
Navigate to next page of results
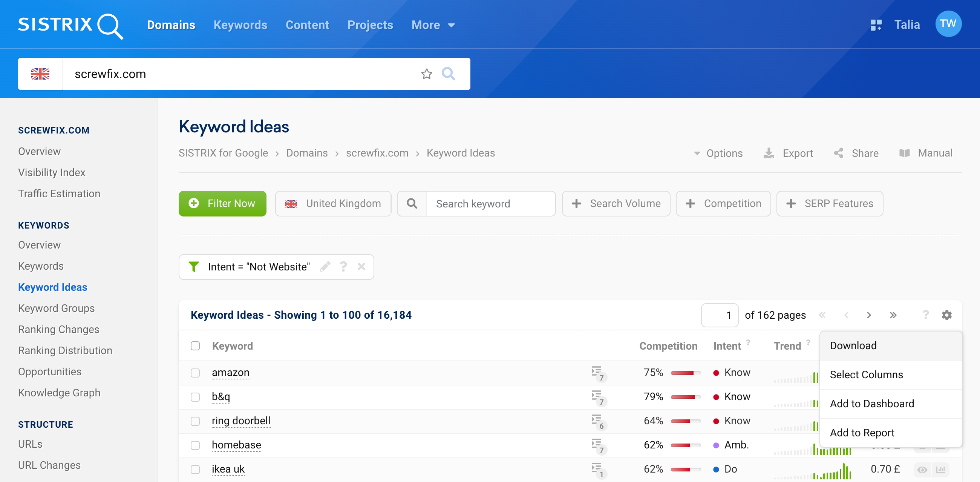click(870, 315)
